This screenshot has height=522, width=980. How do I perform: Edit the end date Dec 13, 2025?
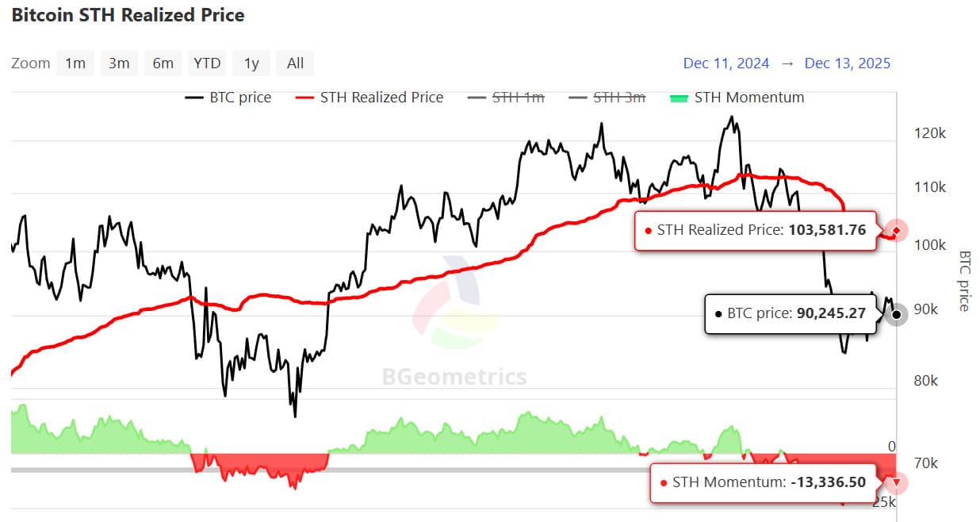click(847, 63)
